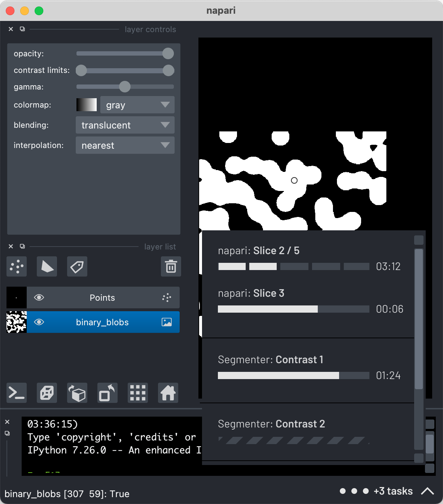
Task: Reset view with home icon
Action: (x=168, y=393)
